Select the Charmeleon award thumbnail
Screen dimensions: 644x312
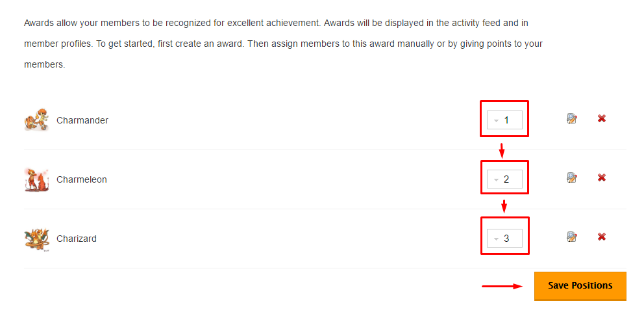point(36,179)
